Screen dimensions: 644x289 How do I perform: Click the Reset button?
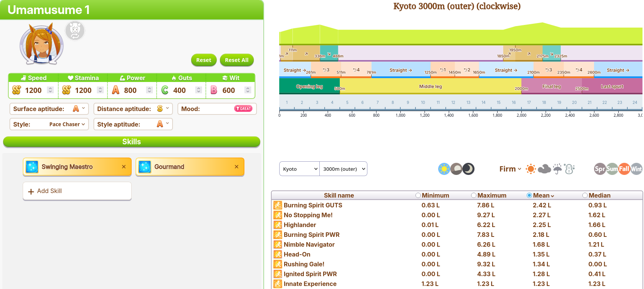pyautogui.click(x=204, y=60)
